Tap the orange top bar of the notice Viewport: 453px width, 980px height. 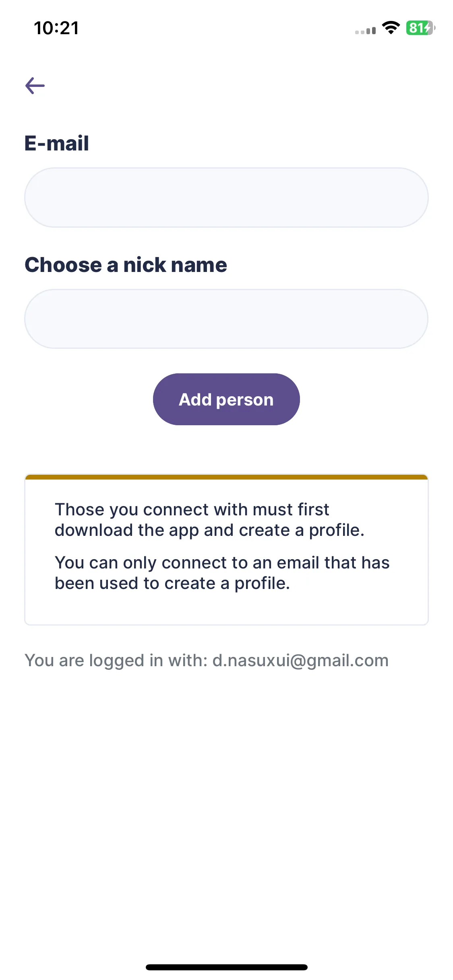click(x=226, y=477)
